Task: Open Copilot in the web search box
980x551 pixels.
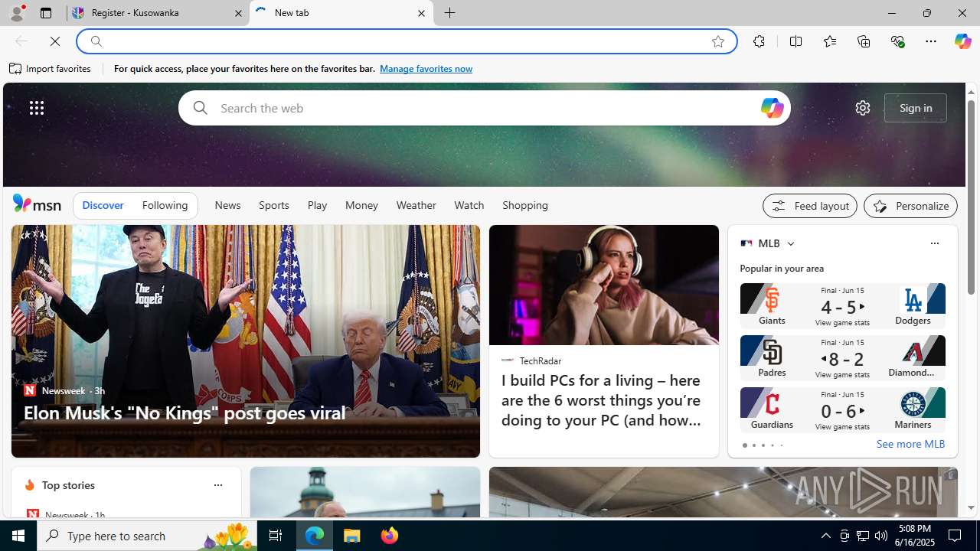Action: [772, 108]
